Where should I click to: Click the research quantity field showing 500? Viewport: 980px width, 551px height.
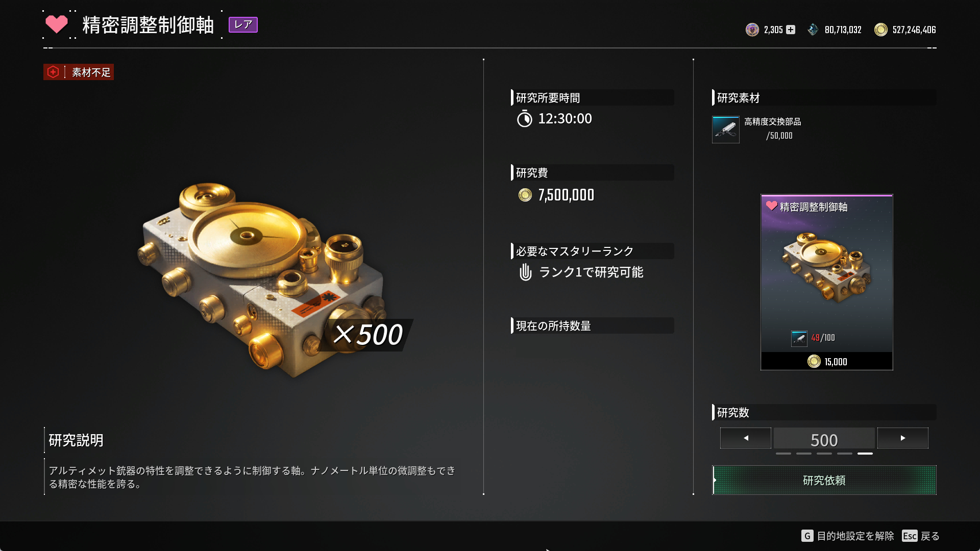pyautogui.click(x=824, y=439)
